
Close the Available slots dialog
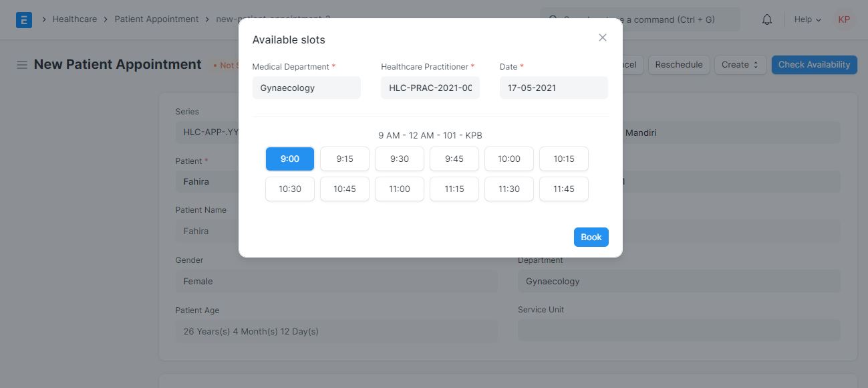click(x=602, y=38)
